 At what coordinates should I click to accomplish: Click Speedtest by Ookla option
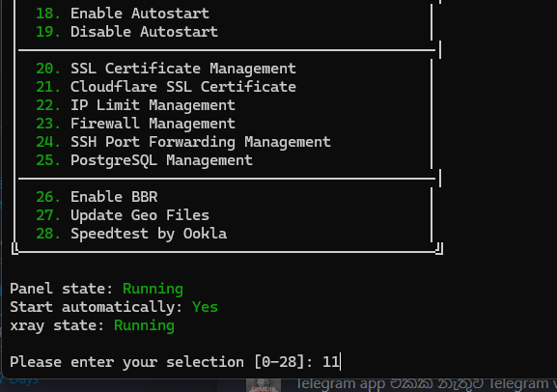point(131,235)
